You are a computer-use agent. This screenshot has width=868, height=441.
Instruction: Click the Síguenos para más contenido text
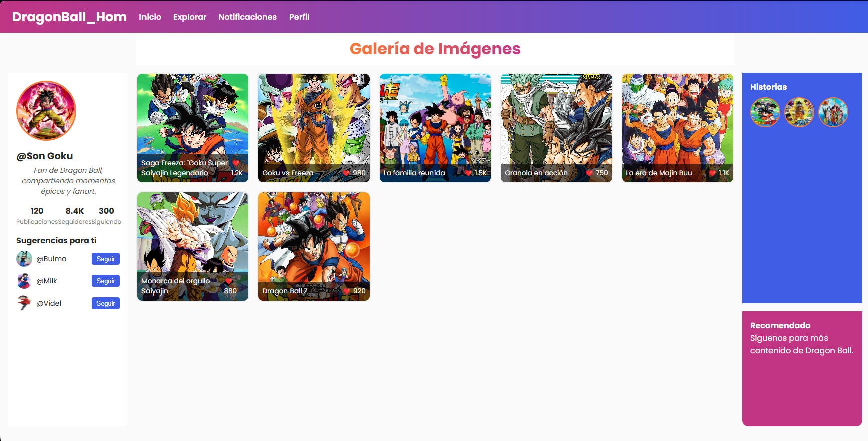click(802, 344)
